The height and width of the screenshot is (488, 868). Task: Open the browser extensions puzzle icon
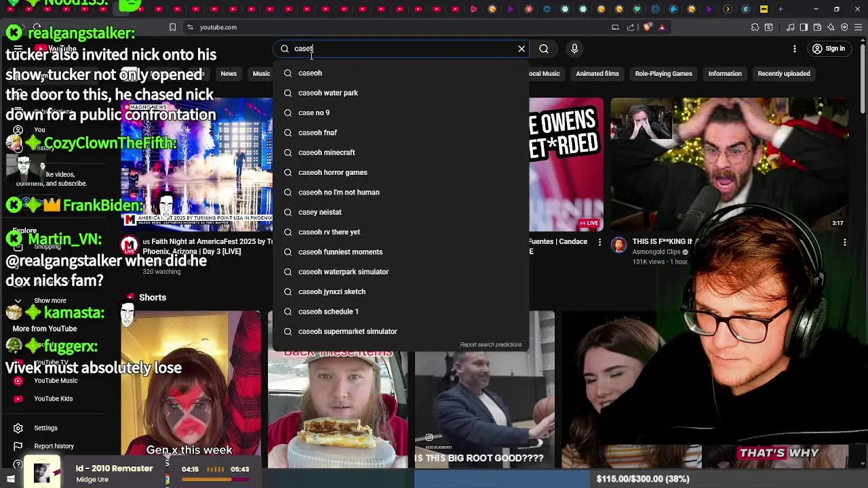(x=755, y=27)
